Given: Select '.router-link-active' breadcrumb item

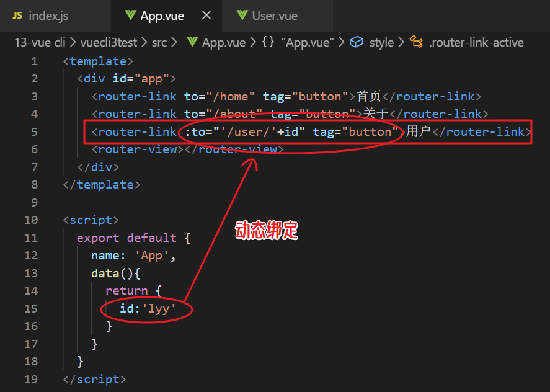Looking at the screenshot, I should [x=476, y=42].
